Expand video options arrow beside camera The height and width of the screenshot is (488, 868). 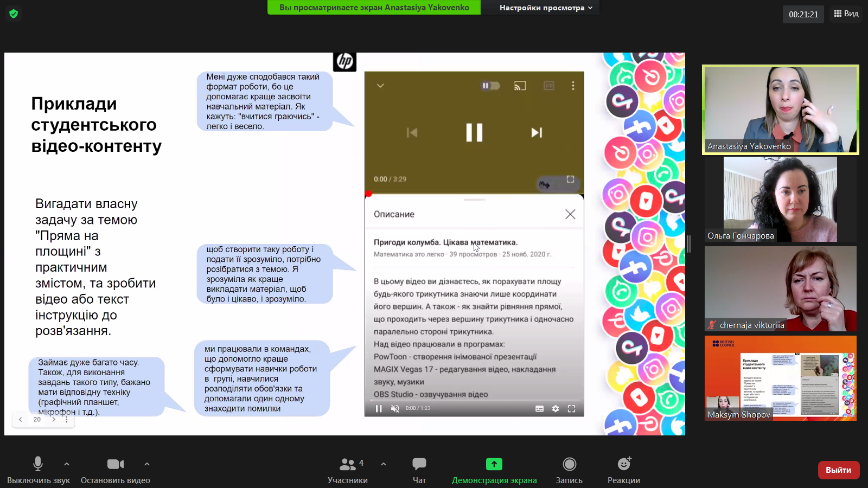click(x=147, y=464)
